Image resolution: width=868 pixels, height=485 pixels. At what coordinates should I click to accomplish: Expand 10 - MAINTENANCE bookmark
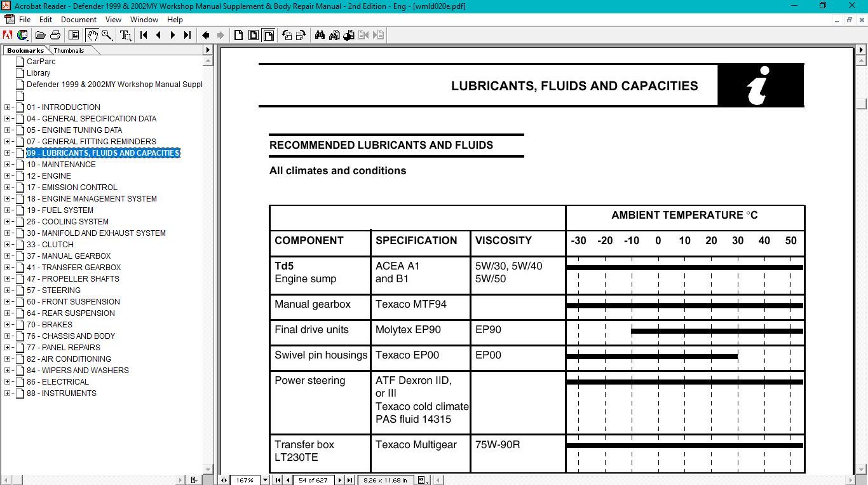(8, 165)
